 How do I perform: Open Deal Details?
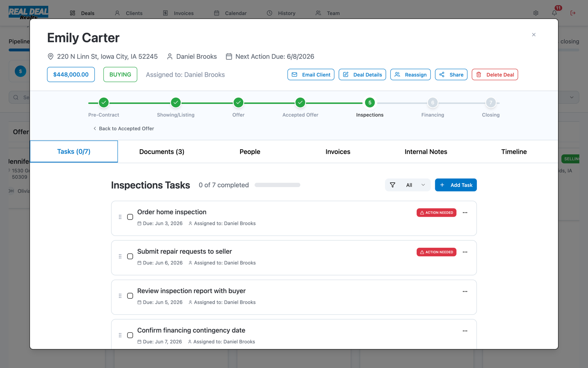[362, 74]
